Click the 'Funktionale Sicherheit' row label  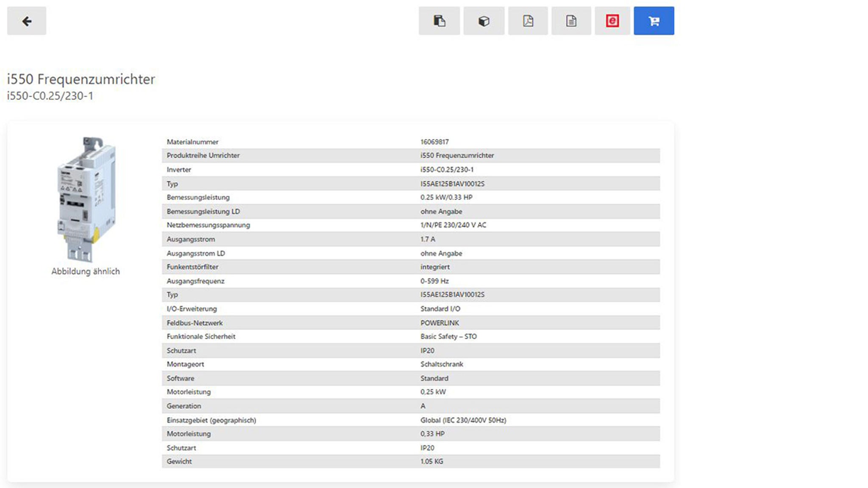201,337
